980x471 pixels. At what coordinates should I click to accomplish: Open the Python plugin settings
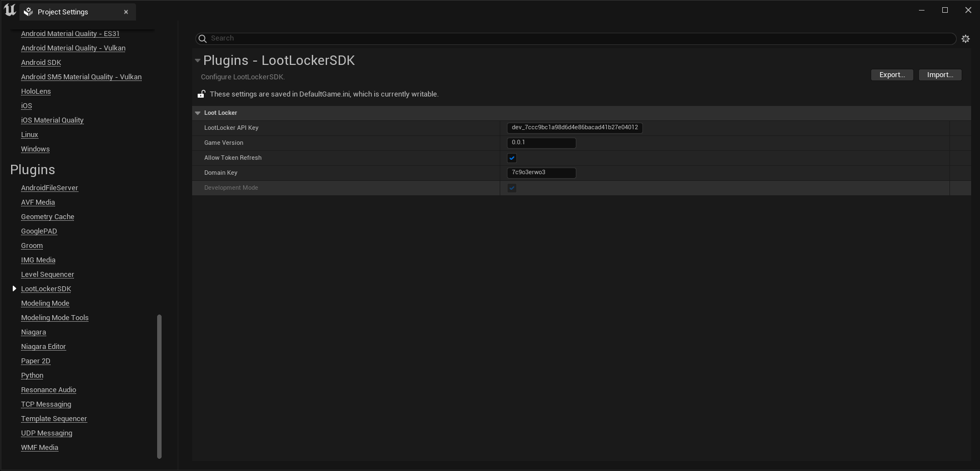[x=32, y=376]
